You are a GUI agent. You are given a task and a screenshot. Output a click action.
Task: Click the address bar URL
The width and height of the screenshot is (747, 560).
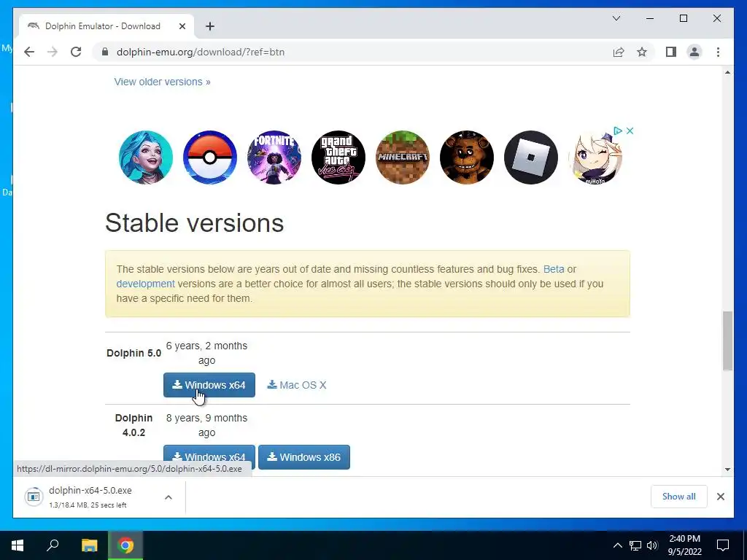(x=201, y=52)
